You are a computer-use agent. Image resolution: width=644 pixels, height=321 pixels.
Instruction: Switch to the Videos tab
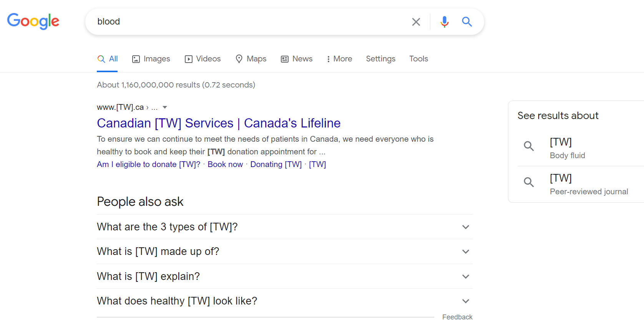coord(202,59)
